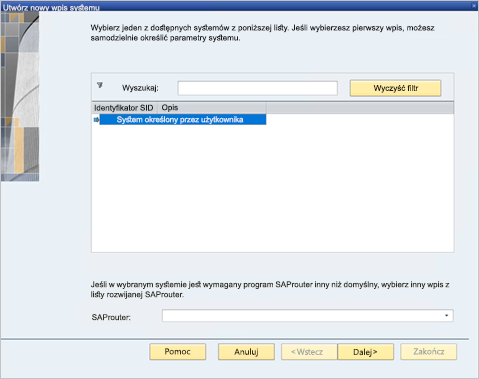Screen dimensions: 479x379
Task: Click the filter funnel icon beside Wyszukaj
Action: (100, 85)
